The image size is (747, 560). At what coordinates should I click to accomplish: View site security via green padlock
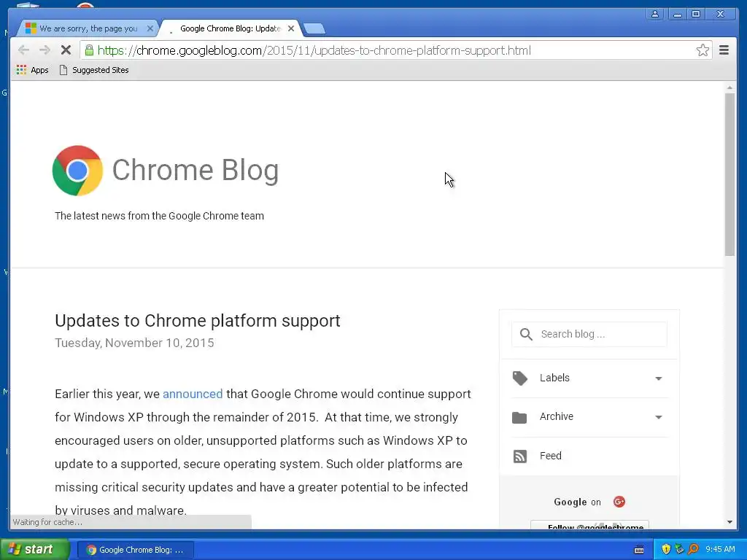pyautogui.click(x=89, y=50)
